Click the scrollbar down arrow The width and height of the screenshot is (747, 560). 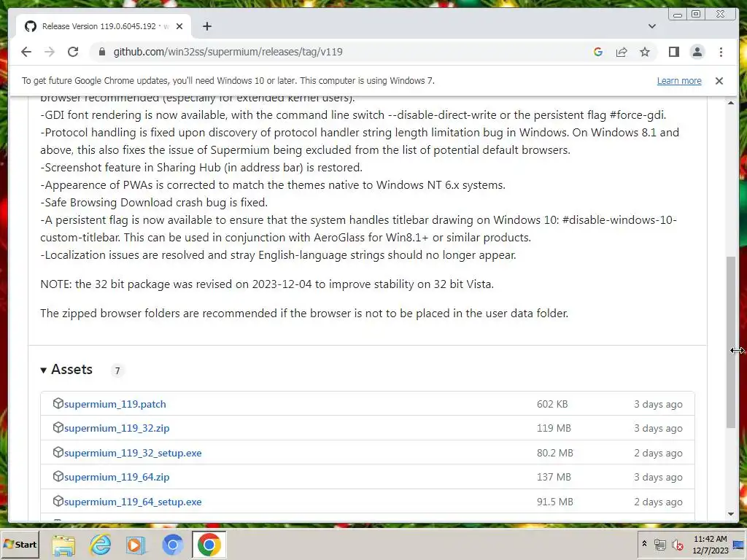(731, 514)
